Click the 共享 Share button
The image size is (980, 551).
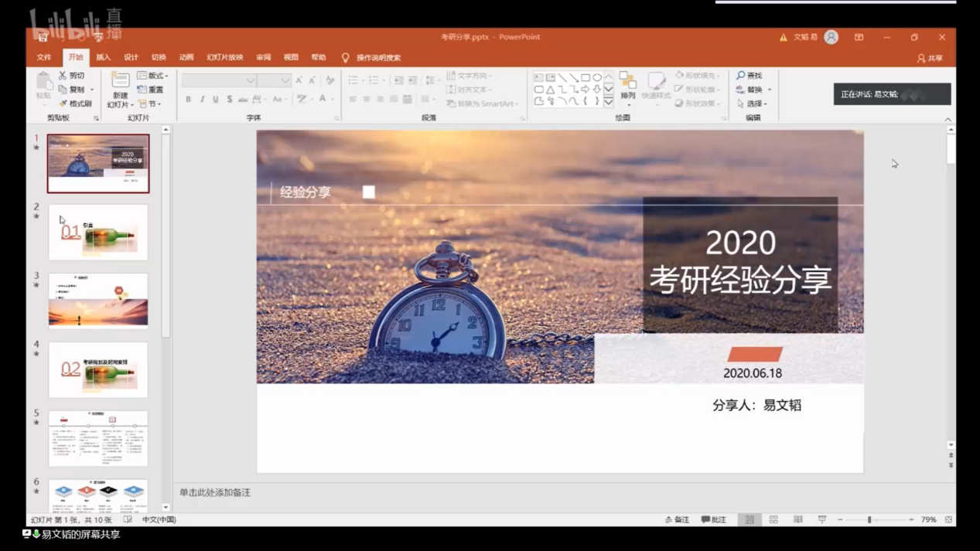point(930,58)
